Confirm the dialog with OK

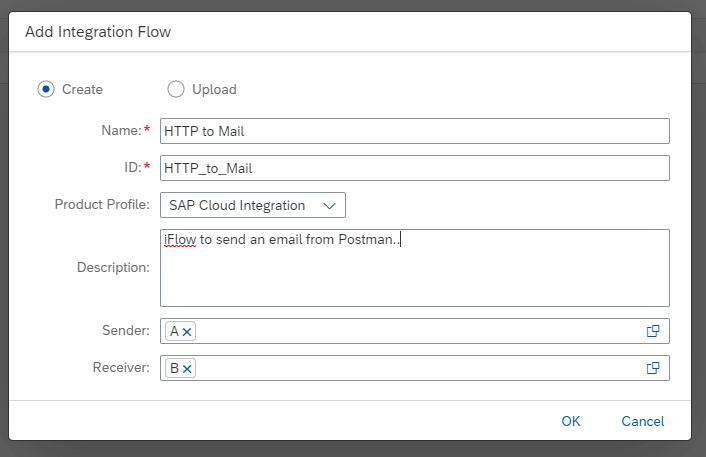[570, 421]
